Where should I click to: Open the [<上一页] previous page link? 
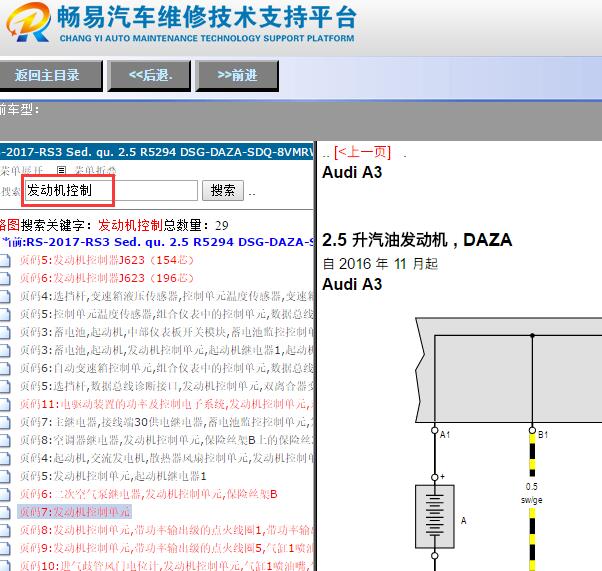(x=362, y=152)
